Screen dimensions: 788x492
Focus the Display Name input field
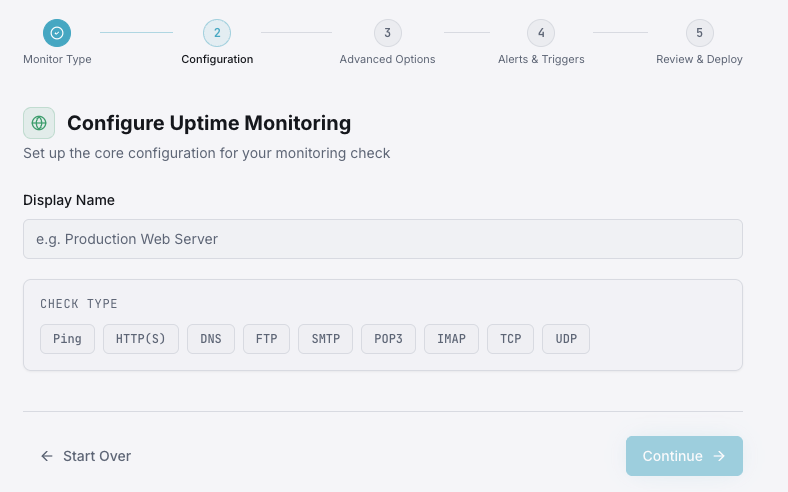point(382,239)
